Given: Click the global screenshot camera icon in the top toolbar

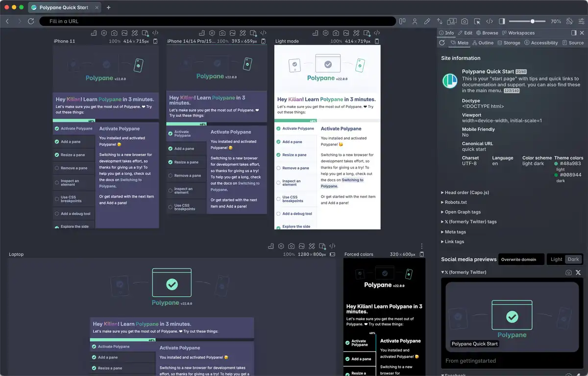Looking at the screenshot, I should (465, 22).
